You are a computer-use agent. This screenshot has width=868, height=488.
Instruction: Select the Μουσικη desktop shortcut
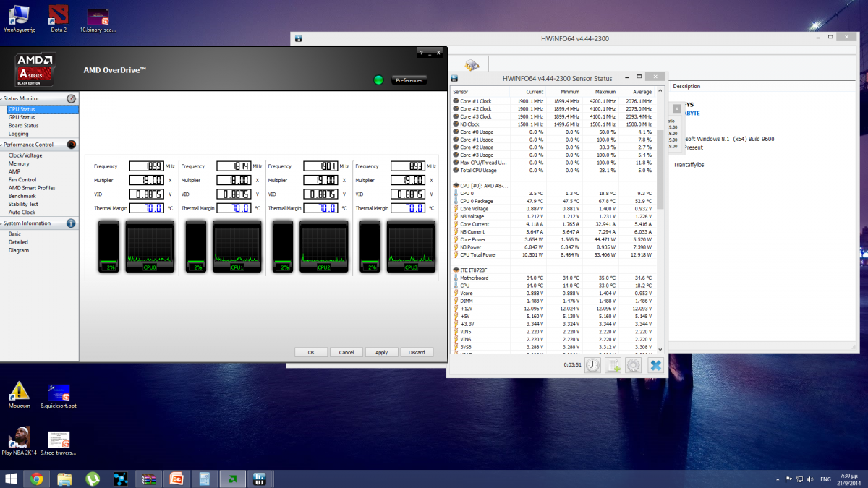(x=19, y=396)
